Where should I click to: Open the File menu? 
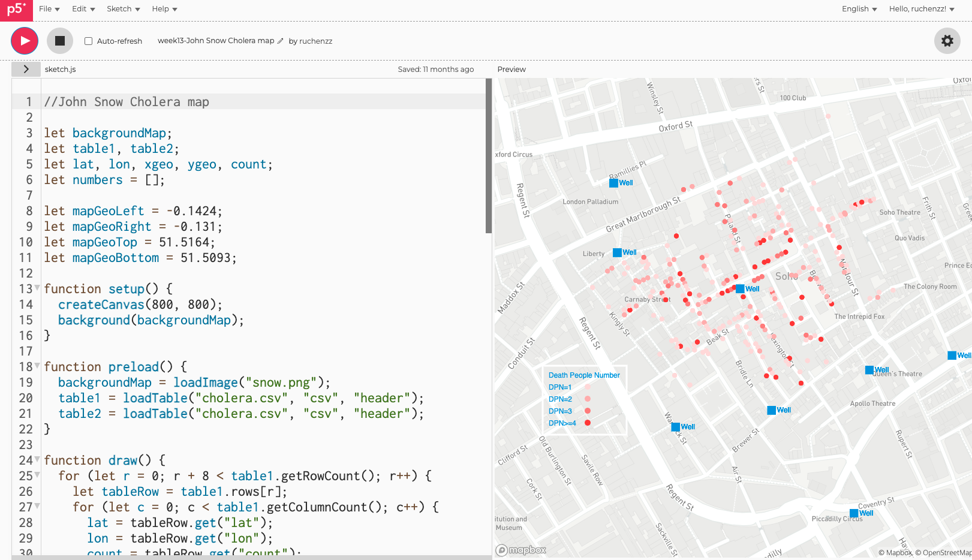point(49,8)
